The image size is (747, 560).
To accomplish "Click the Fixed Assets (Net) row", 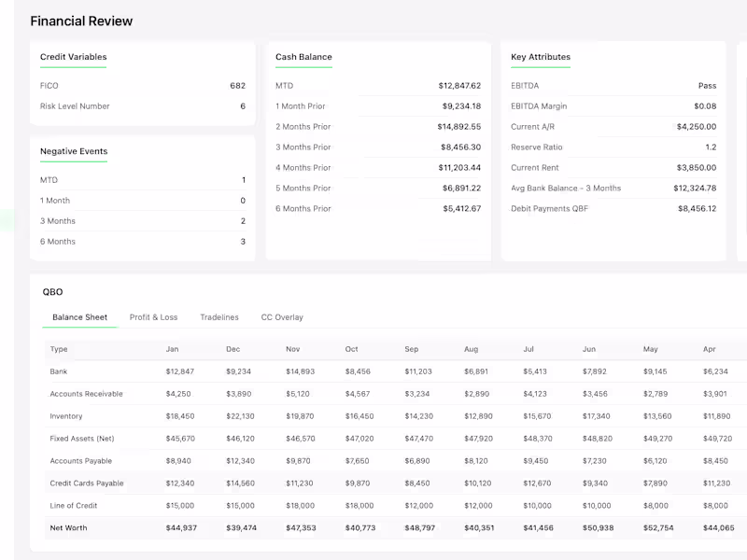I will point(395,438).
